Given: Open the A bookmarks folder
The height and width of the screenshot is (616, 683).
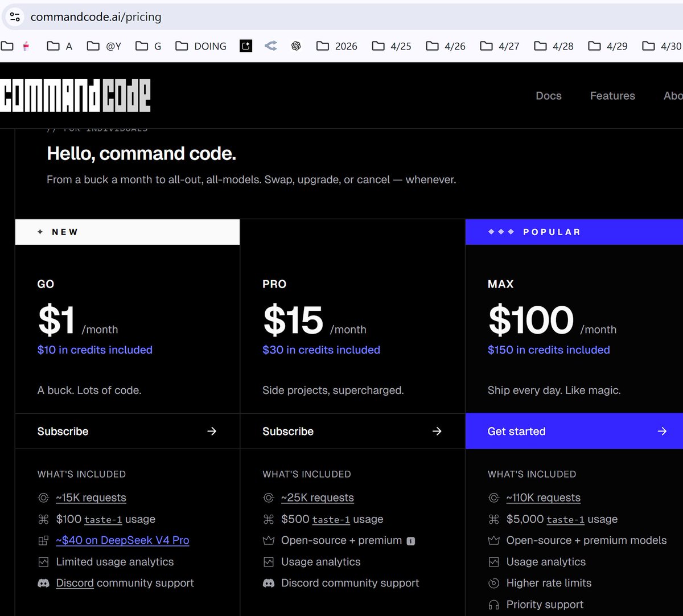Looking at the screenshot, I should point(60,46).
